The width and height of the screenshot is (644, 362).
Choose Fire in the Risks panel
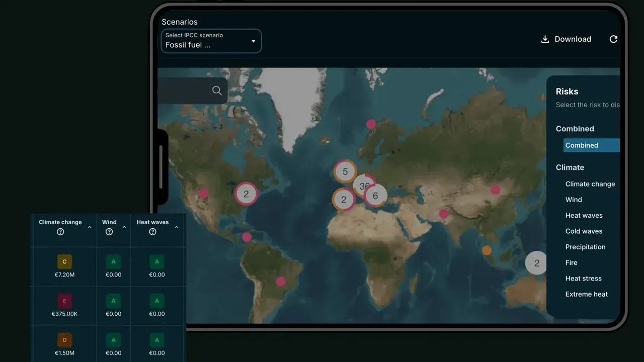click(572, 262)
